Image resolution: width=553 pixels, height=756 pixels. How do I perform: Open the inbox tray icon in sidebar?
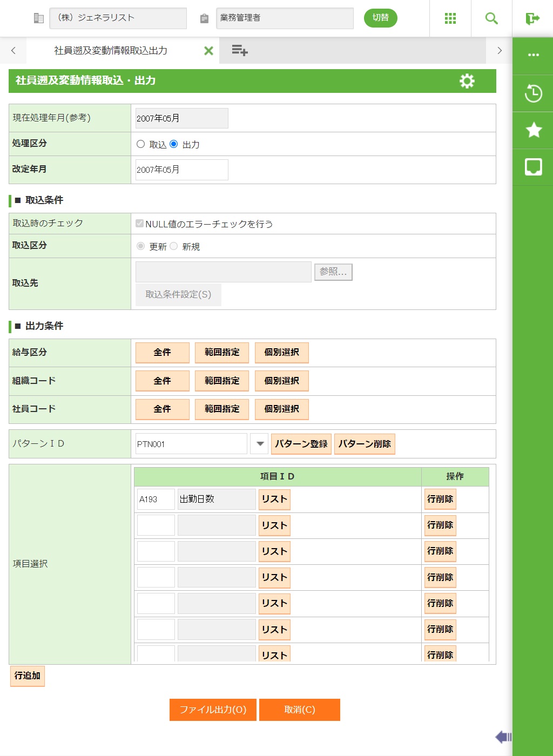[x=533, y=167]
